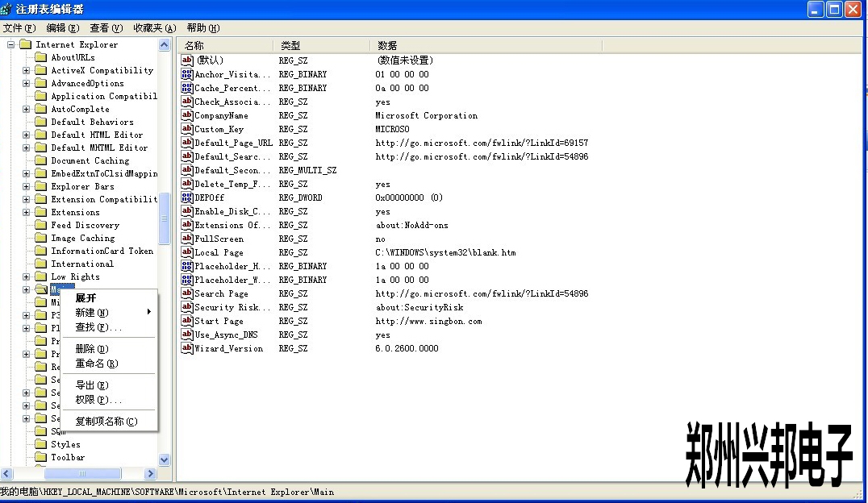
Task: Select the DEPOff DWORD value icon
Action: pyautogui.click(x=187, y=197)
